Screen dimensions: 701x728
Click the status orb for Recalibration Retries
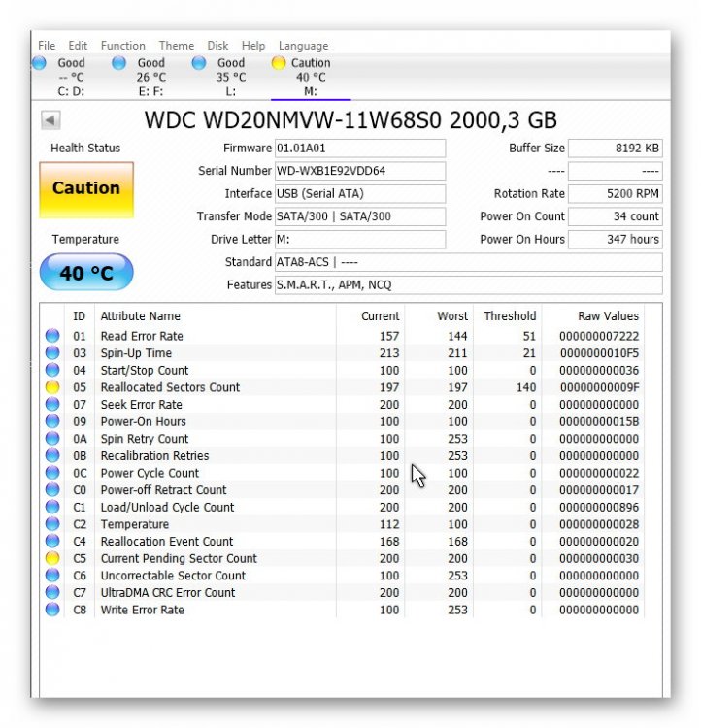point(52,455)
